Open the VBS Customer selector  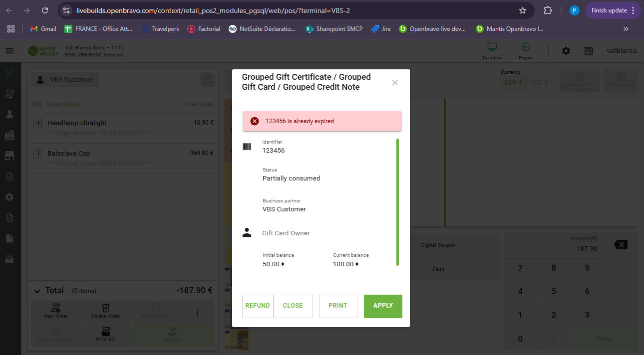(65, 80)
